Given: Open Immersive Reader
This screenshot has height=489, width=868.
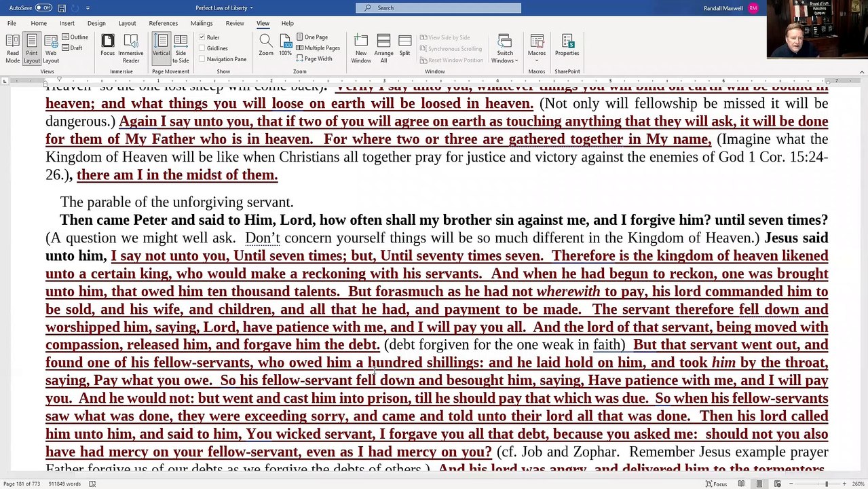Looking at the screenshot, I should tap(130, 48).
